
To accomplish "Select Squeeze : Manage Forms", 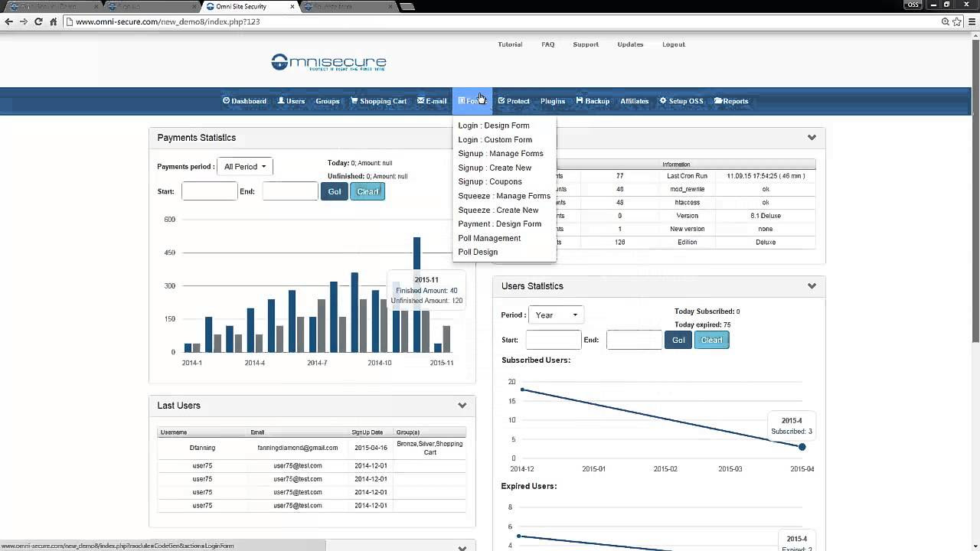I will pos(504,196).
